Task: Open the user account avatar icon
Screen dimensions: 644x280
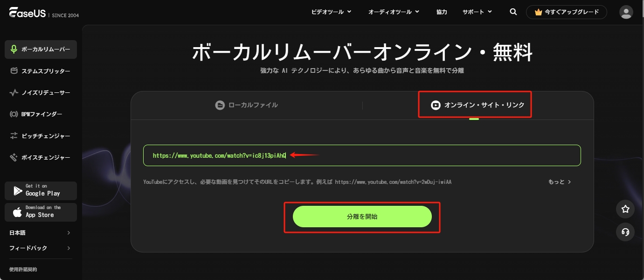Action: coord(626,12)
